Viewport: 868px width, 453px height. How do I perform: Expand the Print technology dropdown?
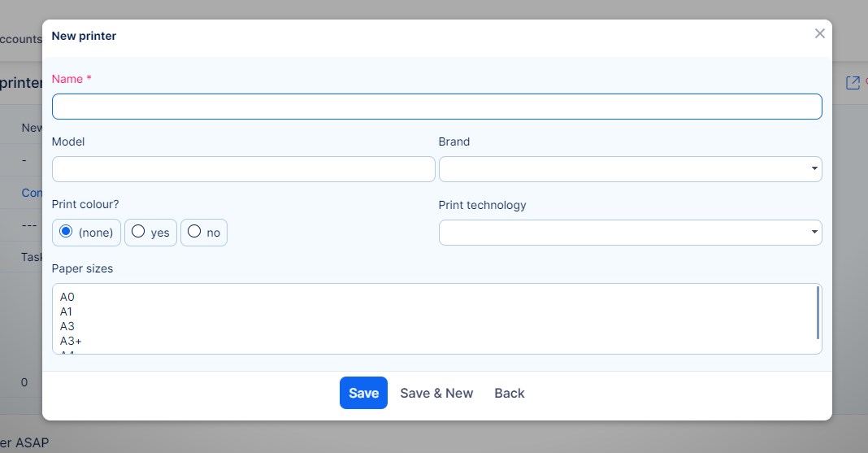click(630, 233)
